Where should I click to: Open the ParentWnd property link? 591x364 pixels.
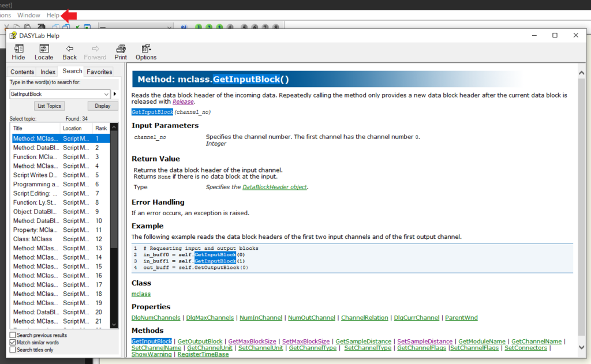click(461, 318)
